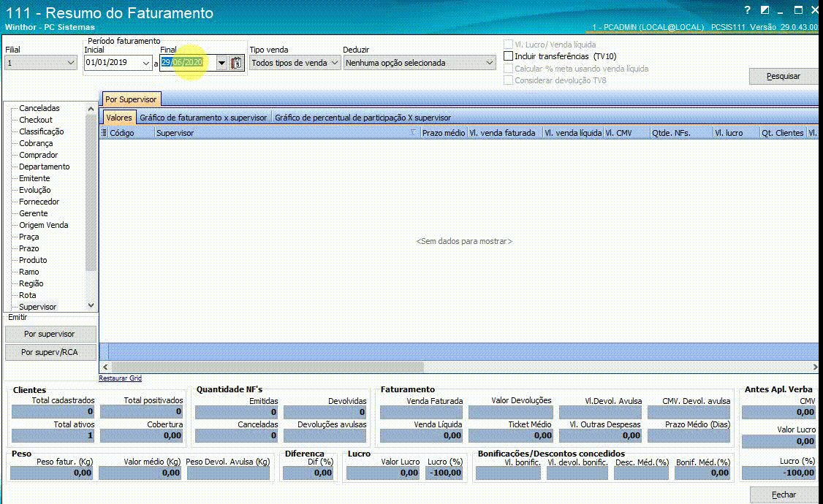Open the Tipo venda dropdown
This screenshot has height=504, width=823.
pyautogui.click(x=334, y=63)
